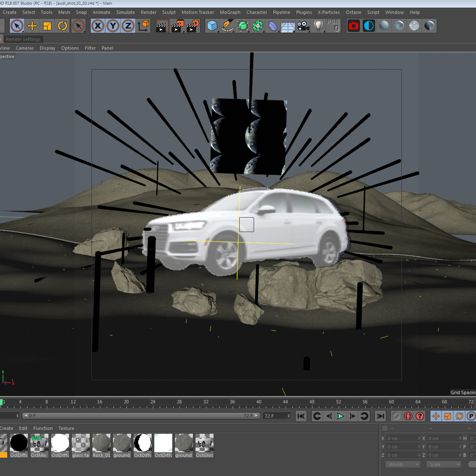Screen dimensions: 476x476
Task: Toggle Autokeying red button
Action: [408, 416]
